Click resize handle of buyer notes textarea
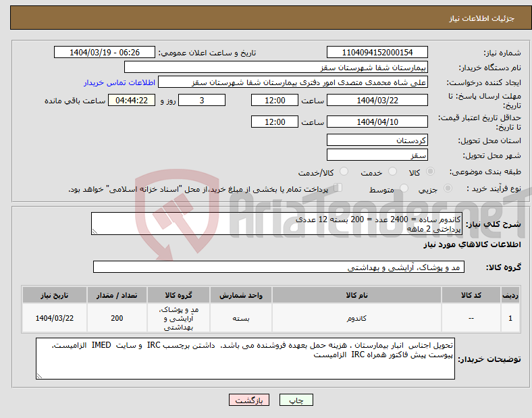The width and height of the screenshot is (532, 418). pos(39,376)
